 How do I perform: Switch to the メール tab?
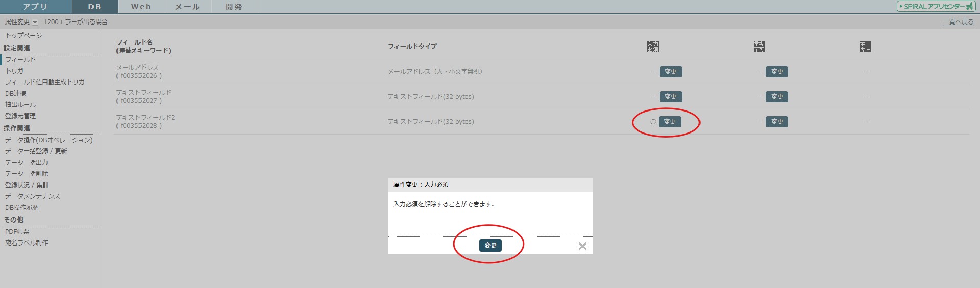coord(188,7)
